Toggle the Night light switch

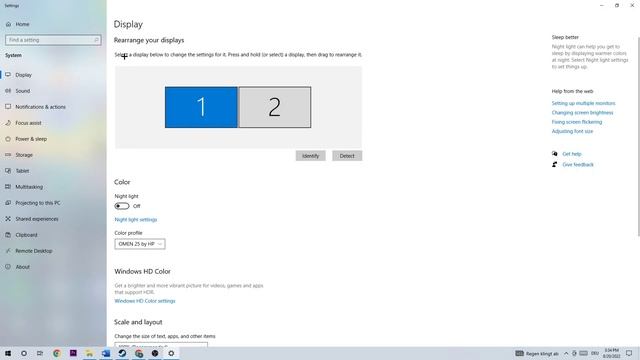point(122,206)
